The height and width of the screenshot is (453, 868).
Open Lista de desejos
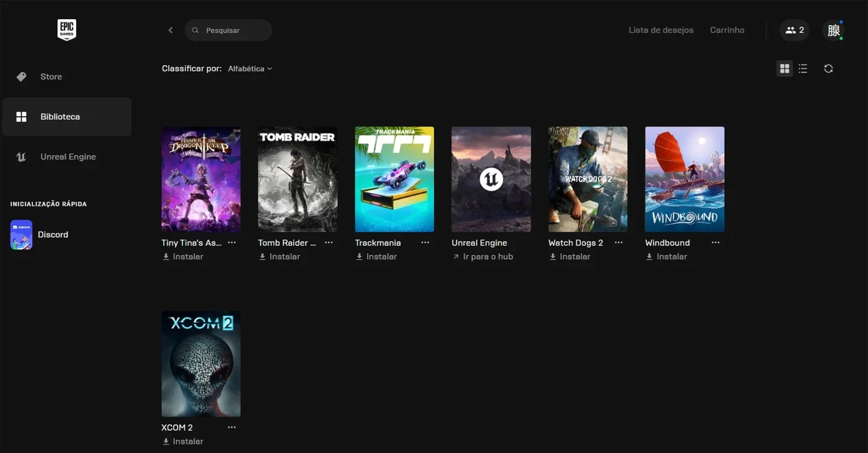pyautogui.click(x=661, y=30)
